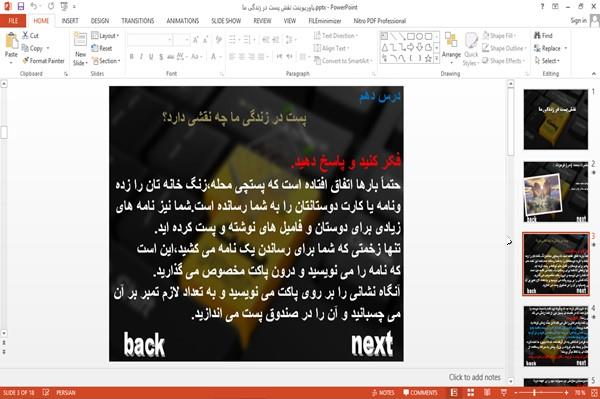Toggle Italic formatting
600x399 pixels.
tap(141, 57)
